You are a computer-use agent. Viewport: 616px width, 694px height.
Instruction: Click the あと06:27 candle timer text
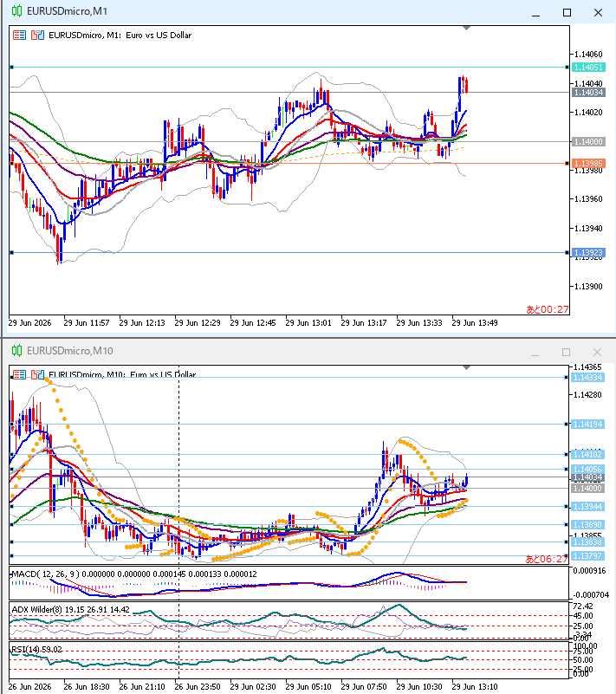[546, 559]
